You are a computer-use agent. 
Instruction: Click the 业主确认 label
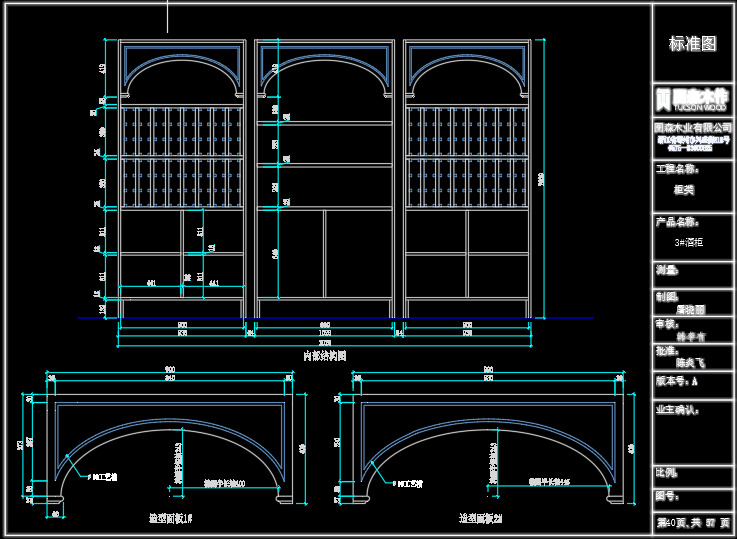point(677,410)
